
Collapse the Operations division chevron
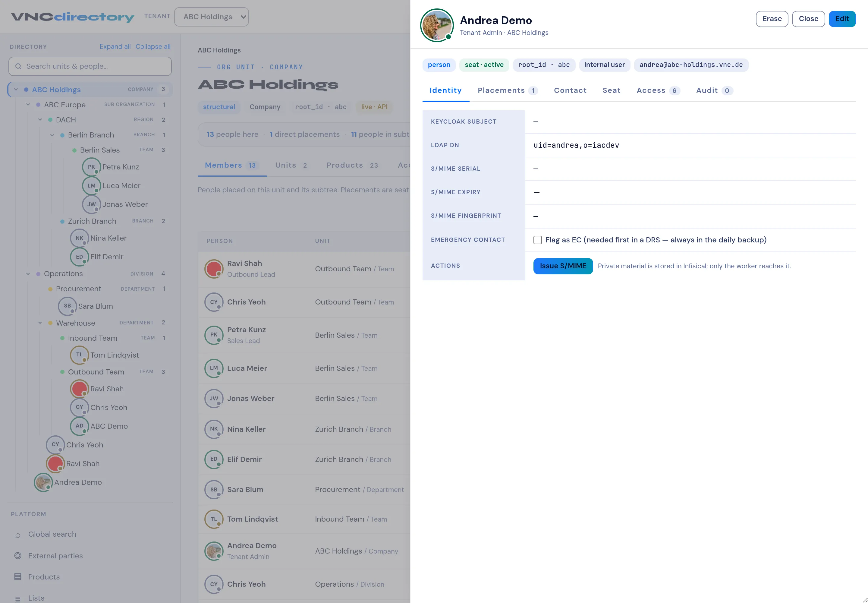click(28, 274)
